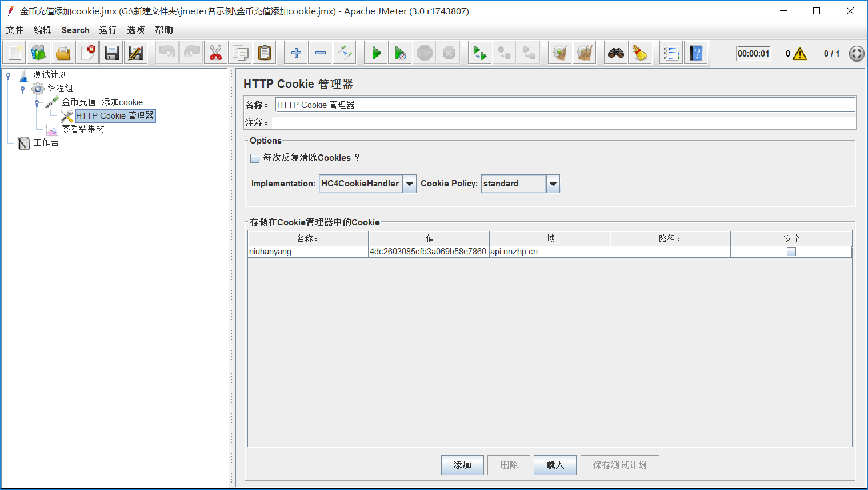Click Start no pauses icon
The width and height of the screenshot is (868, 490).
tap(401, 53)
